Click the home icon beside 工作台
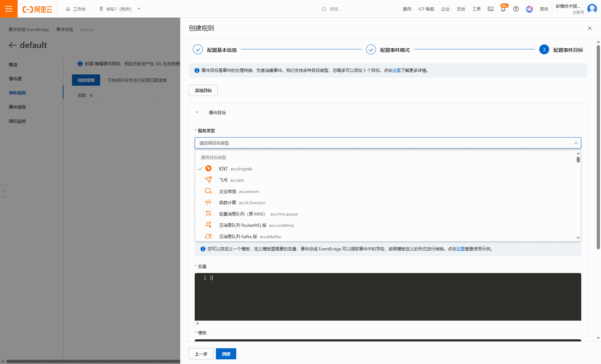 point(68,9)
